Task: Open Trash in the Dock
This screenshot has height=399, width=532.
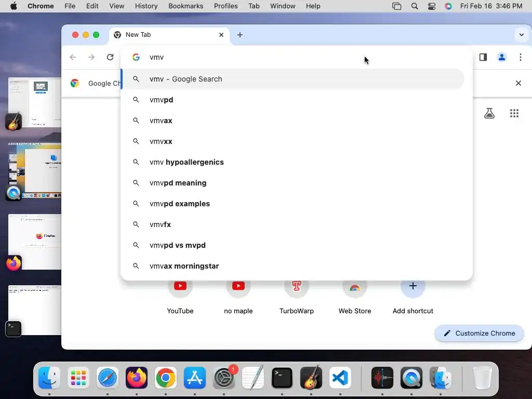Action: tap(483, 378)
